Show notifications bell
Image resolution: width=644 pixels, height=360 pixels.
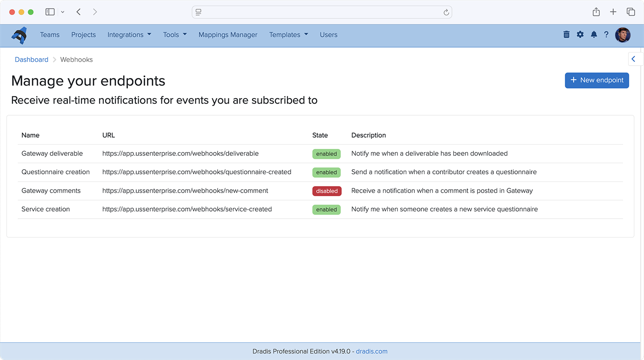pos(594,34)
